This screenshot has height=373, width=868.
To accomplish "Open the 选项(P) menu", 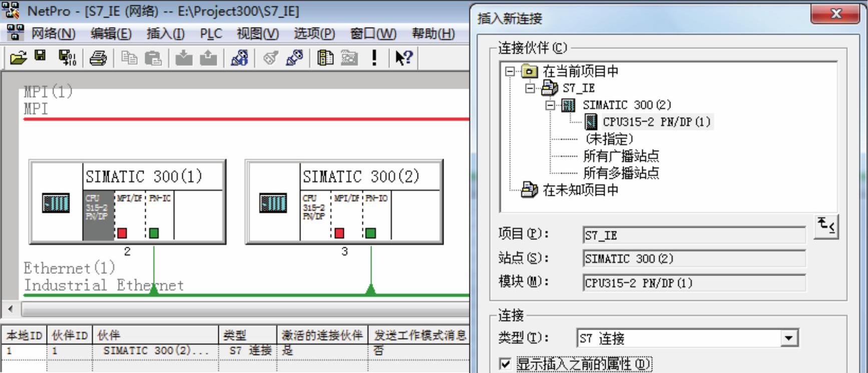I will 314,34.
